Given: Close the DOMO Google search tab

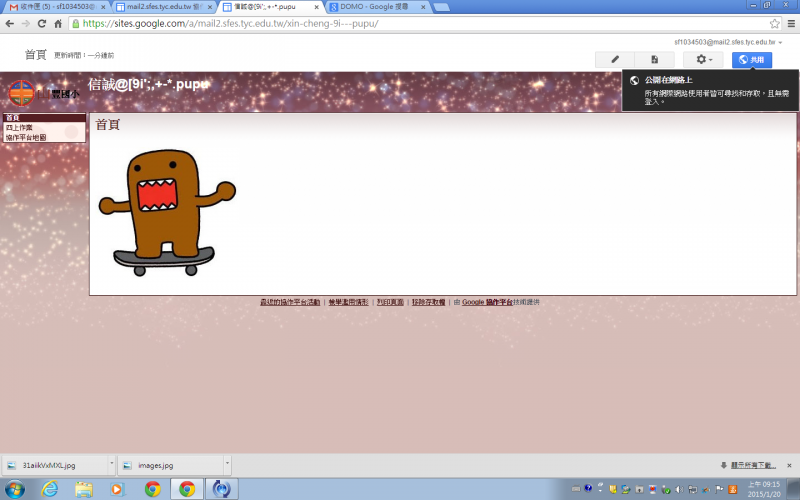Looking at the screenshot, I should click(423, 7).
